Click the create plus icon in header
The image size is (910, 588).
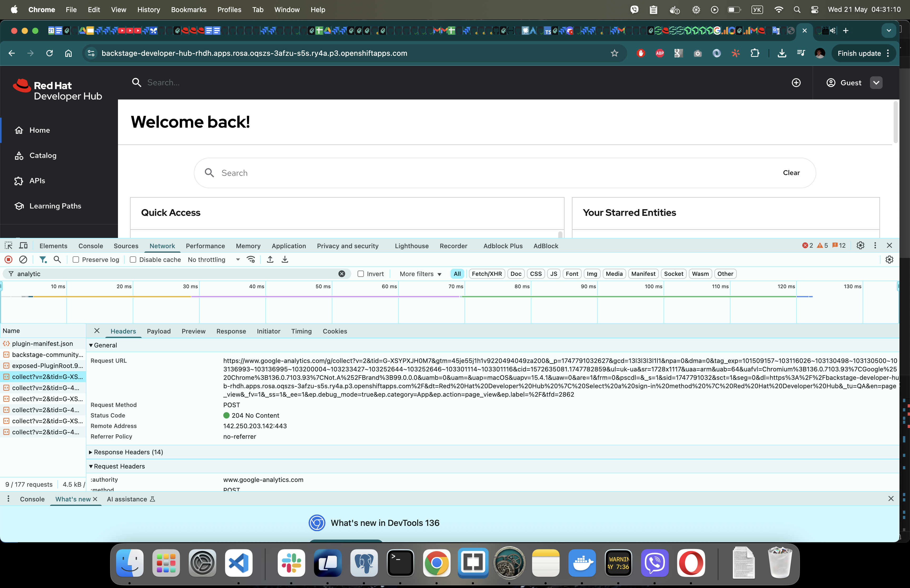(x=796, y=83)
